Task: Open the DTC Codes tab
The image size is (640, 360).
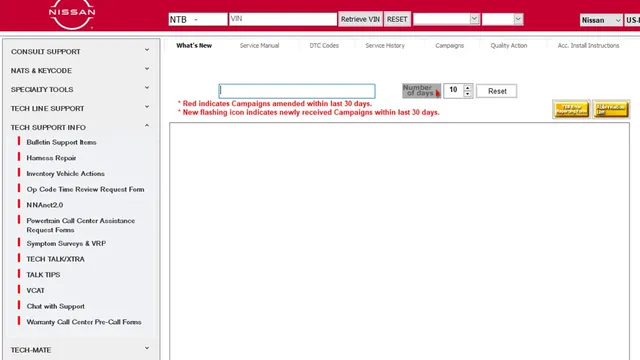Action: [x=324, y=45]
